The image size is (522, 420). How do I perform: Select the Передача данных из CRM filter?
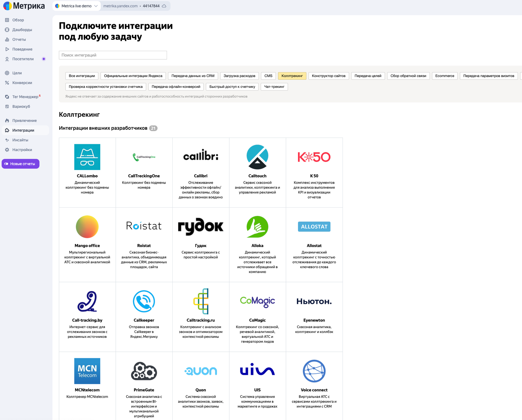[193, 76]
